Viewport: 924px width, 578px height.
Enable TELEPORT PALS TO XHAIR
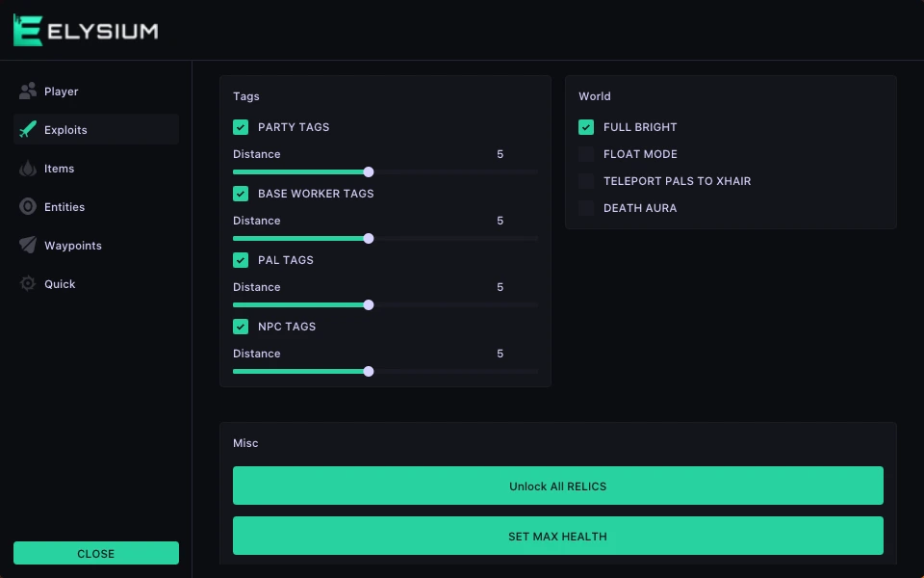(x=586, y=181)
